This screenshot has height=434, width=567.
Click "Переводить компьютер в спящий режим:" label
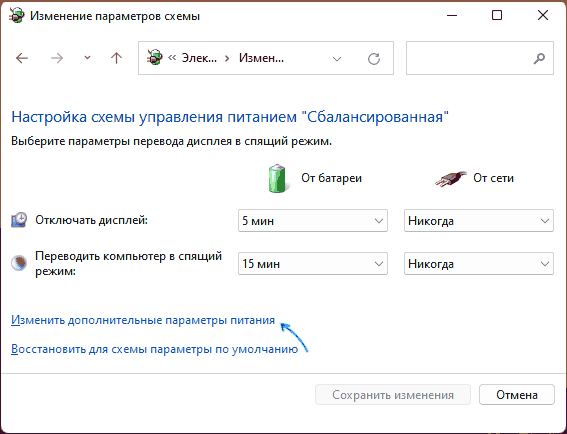point(128,263)
